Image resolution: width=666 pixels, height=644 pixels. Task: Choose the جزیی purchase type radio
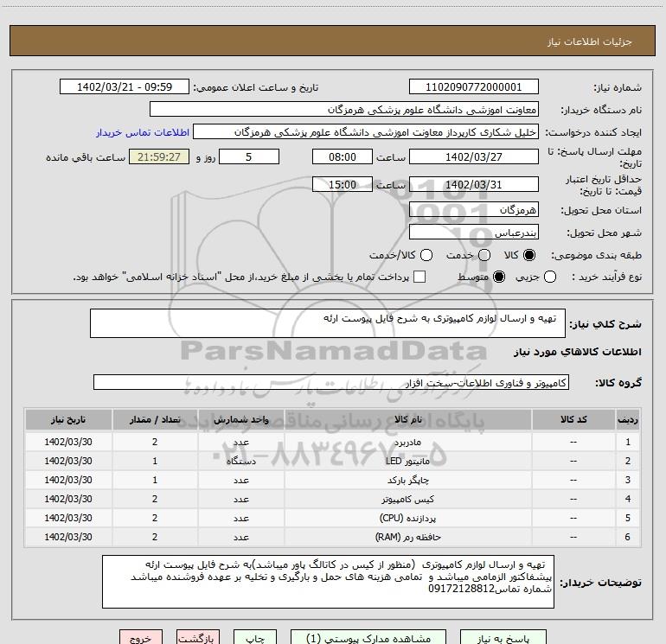click(549, 277)
